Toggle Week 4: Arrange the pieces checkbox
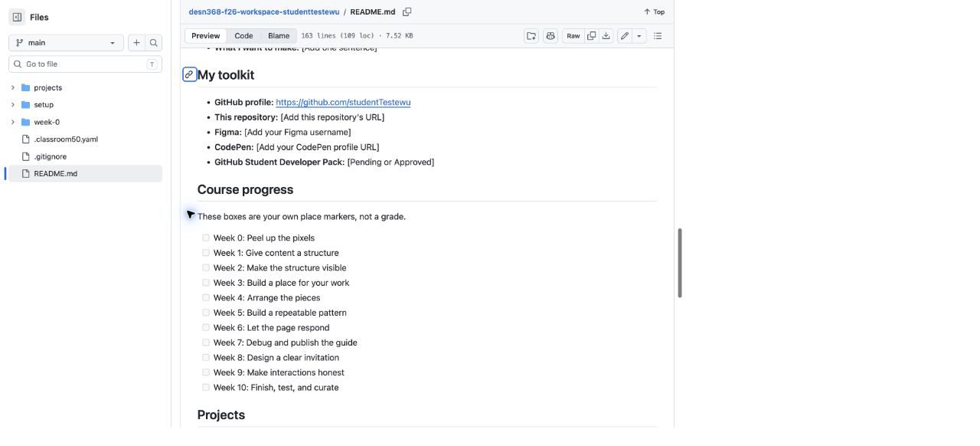 206,297
